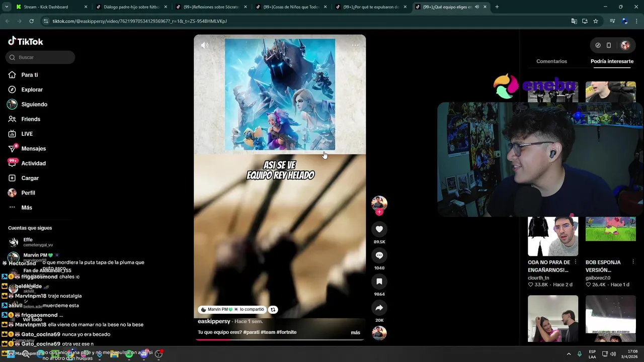Like the video with the heart
This screenshot has height=362, width=644.
[x=379, y=229]
